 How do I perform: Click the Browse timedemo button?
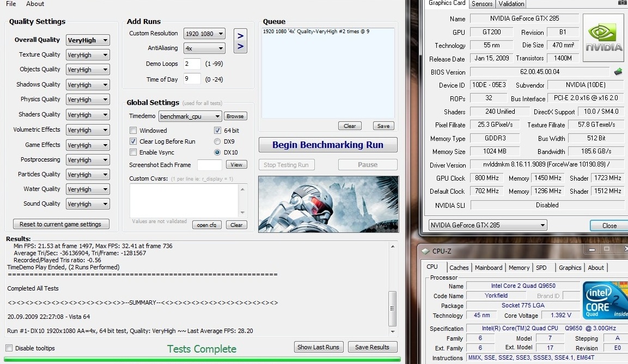[x=235, y=116]
